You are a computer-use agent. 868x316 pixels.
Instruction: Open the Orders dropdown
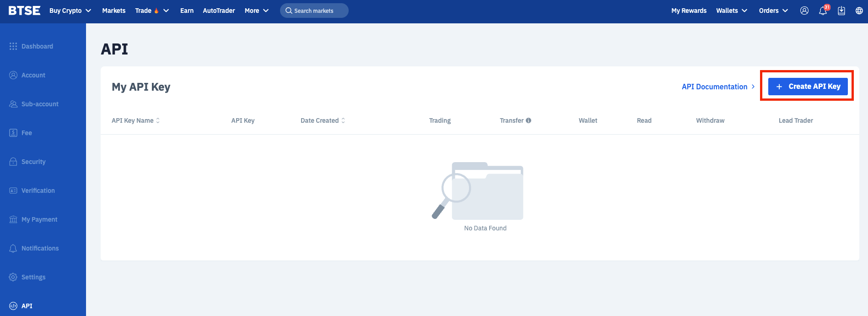[773, 11]
